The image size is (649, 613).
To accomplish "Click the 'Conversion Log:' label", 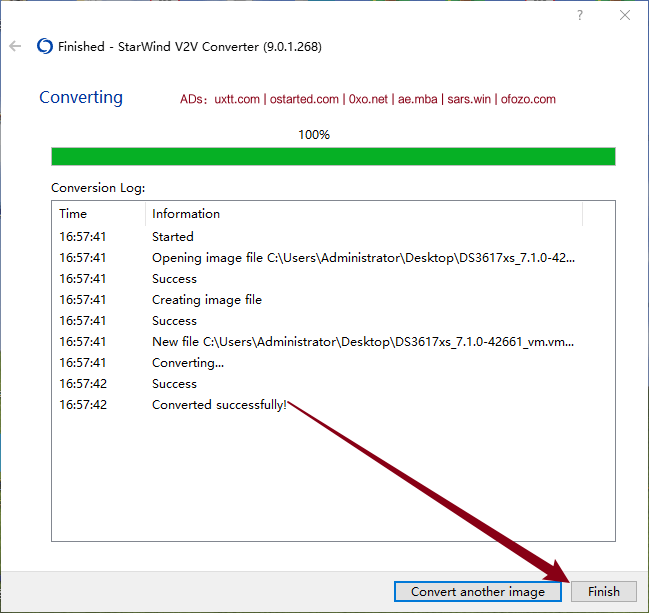I will pos(98,188).
